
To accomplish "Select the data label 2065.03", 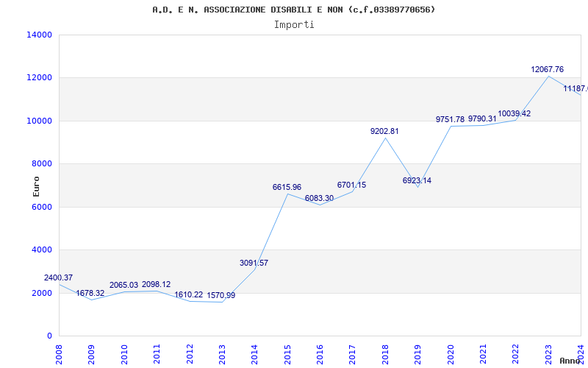I will [123, 286].
